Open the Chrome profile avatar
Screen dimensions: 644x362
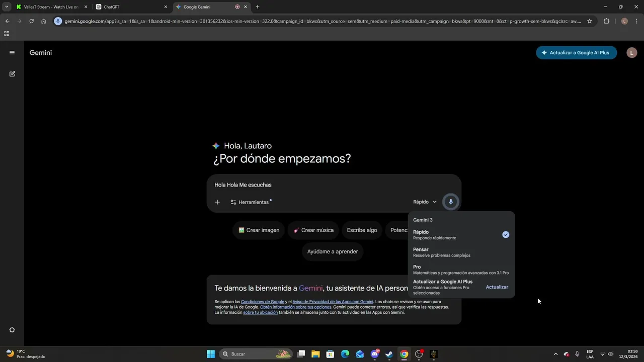point(624,21)
